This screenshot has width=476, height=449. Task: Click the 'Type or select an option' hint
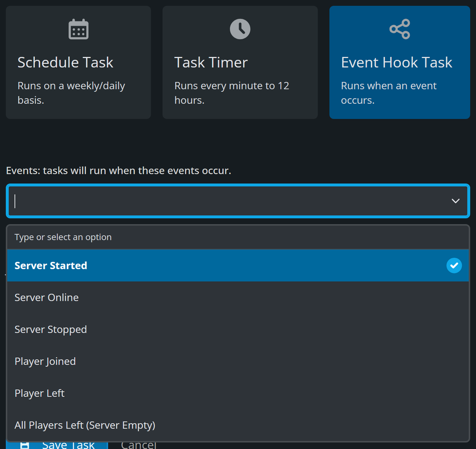[x=63, y=237]
